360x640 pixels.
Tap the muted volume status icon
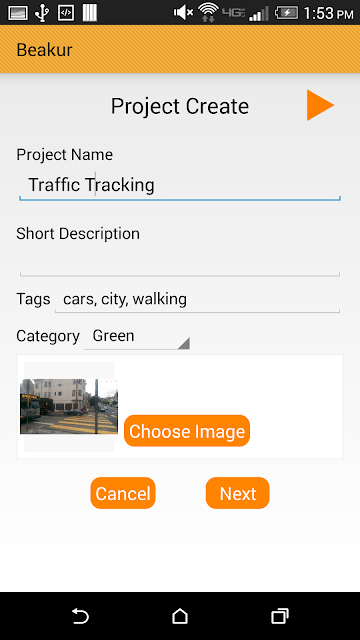[183, 13]
